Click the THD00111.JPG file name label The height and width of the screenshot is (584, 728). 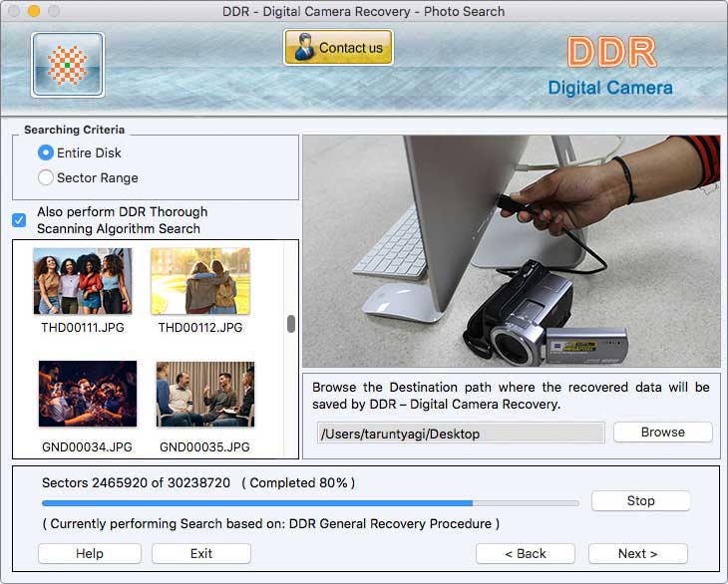83,328
